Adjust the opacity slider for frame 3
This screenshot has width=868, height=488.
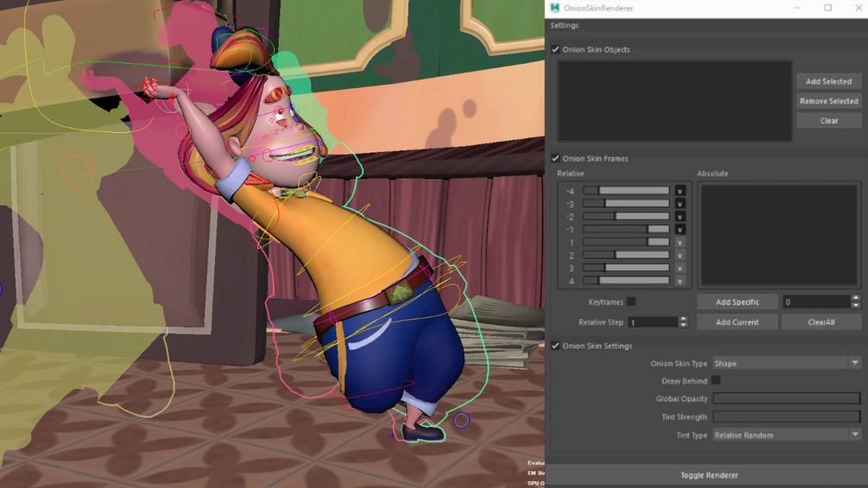[626, 268]
